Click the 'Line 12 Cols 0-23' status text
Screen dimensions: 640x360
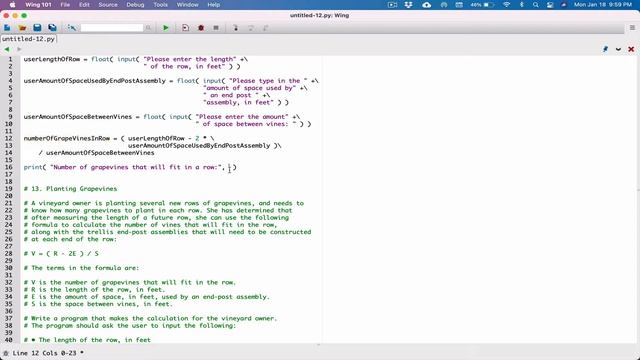click(x=44, y=353)
